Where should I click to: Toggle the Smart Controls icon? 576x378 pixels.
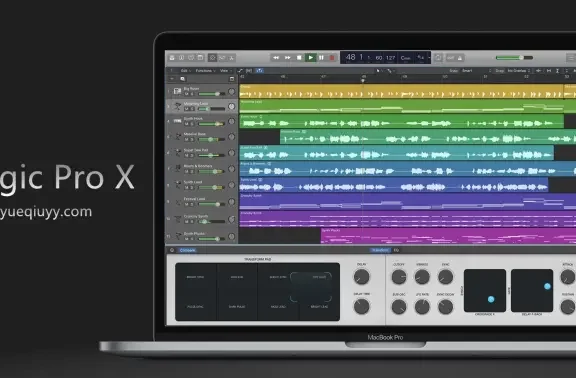click(212, 58)
